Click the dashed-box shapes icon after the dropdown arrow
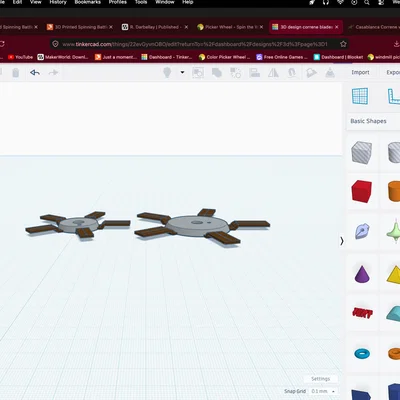Image resolution: width=400 pixels, height=400 pixels. 198,73
